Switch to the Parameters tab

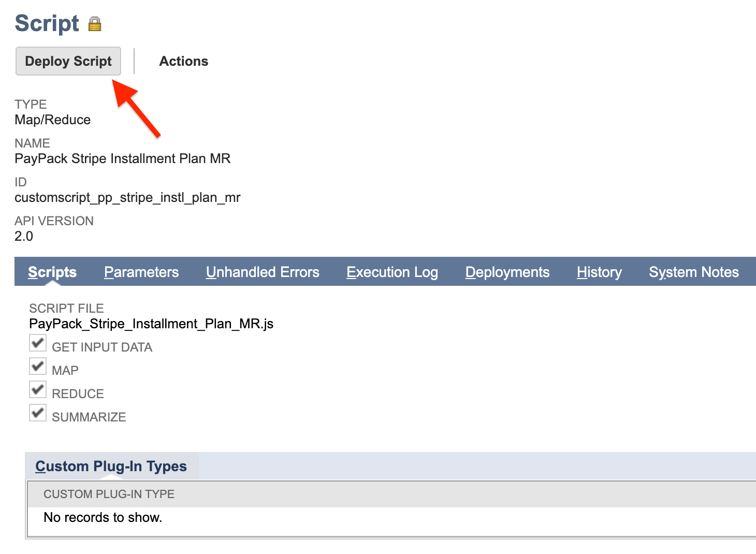141,272
